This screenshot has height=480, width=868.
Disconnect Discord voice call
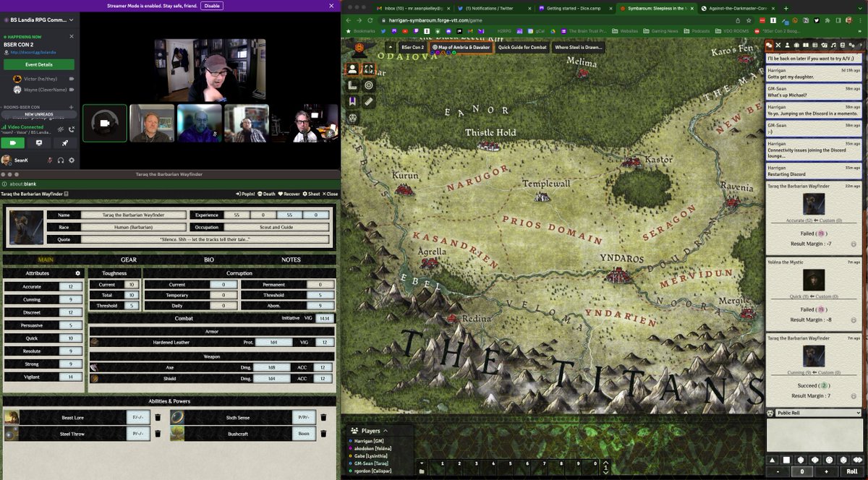(72, 129)
